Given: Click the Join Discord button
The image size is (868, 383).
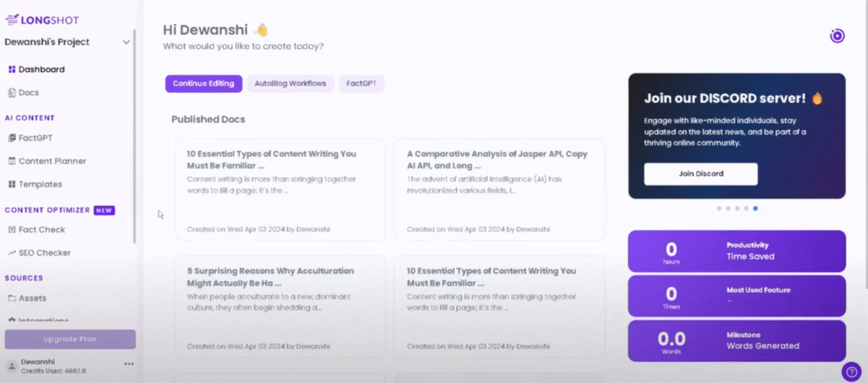Looking at the screenshot, I should tap(700, 174).
